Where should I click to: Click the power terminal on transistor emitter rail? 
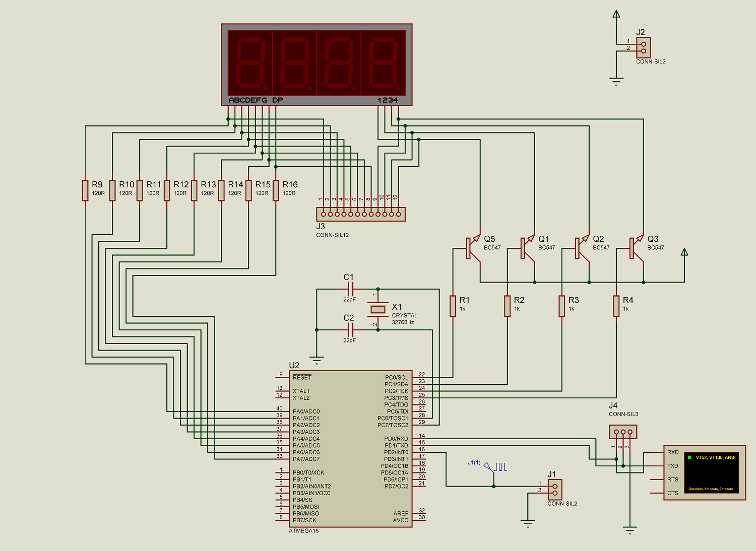[x=684, y=252]
